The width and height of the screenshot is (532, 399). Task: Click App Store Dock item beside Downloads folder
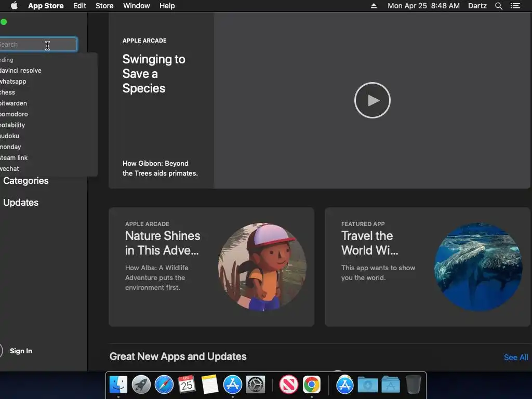pos(345,384)
